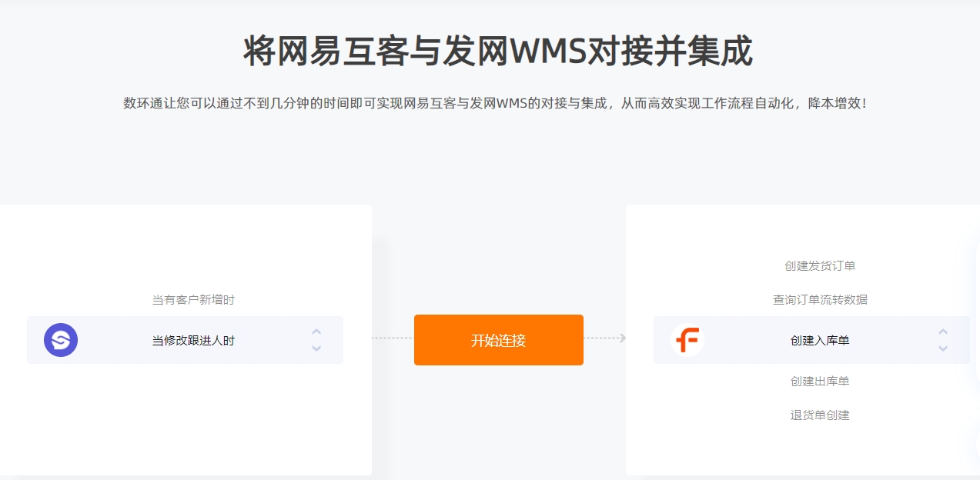The width and height of the screenshot is (980, 480).
Task: Click the orange 发网WMS logo icon
Action: point(687,340)
